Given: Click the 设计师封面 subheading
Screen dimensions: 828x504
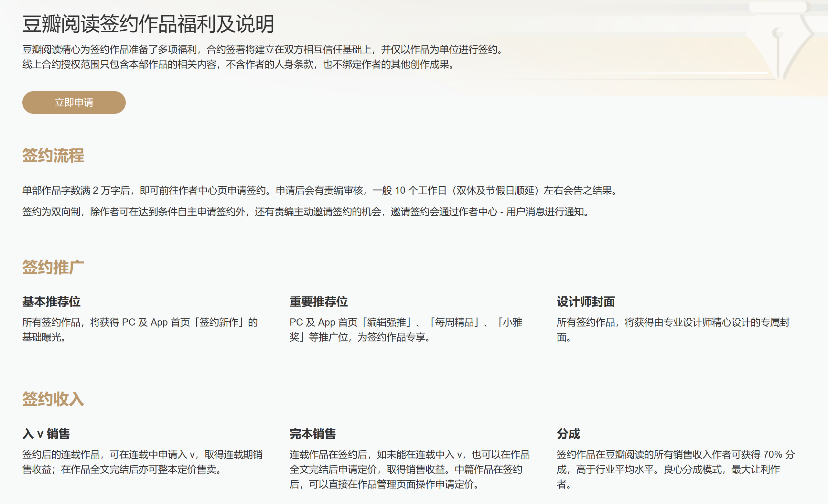Looking at the screenshot, I should click(x=586, y=301).
